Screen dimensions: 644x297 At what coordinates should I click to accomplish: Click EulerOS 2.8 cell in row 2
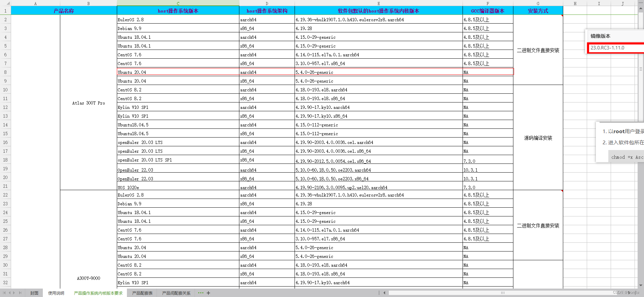point(178,20)
